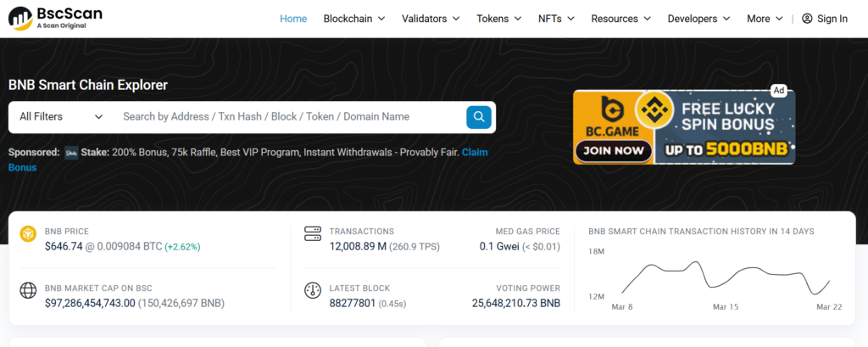Open the 0.1 Gwei gas price link

(499, 247)
